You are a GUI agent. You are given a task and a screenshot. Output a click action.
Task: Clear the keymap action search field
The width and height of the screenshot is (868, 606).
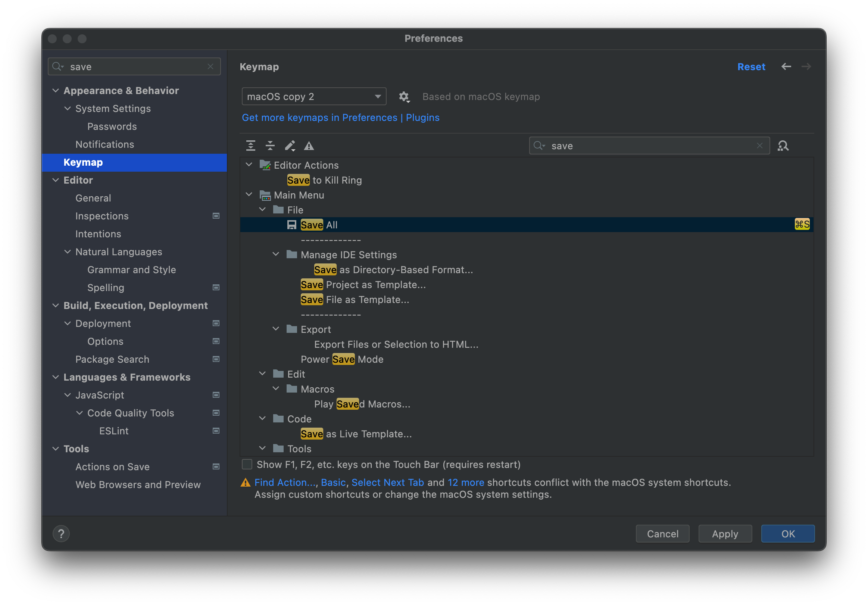pyautogui.click(x=759, y=146)
